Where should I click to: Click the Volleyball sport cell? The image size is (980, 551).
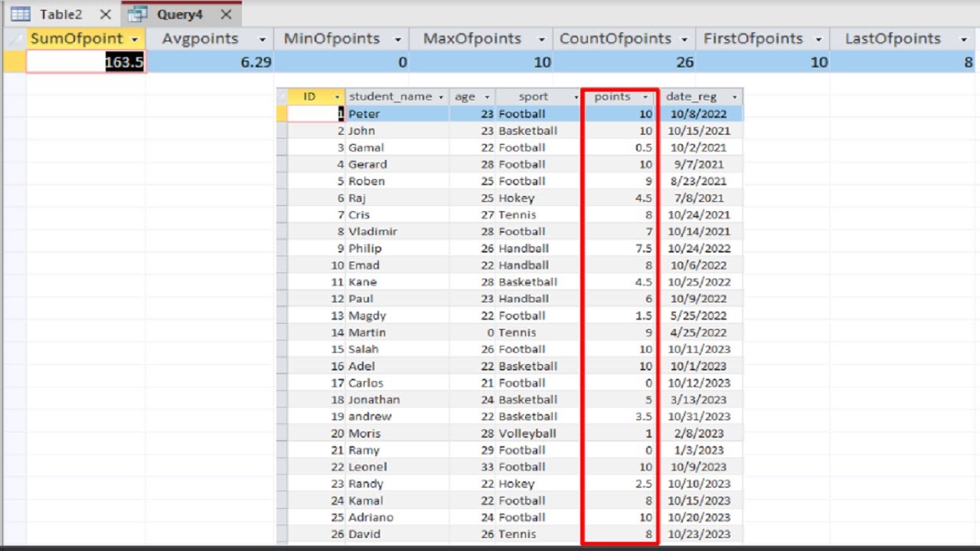[527, 434]
